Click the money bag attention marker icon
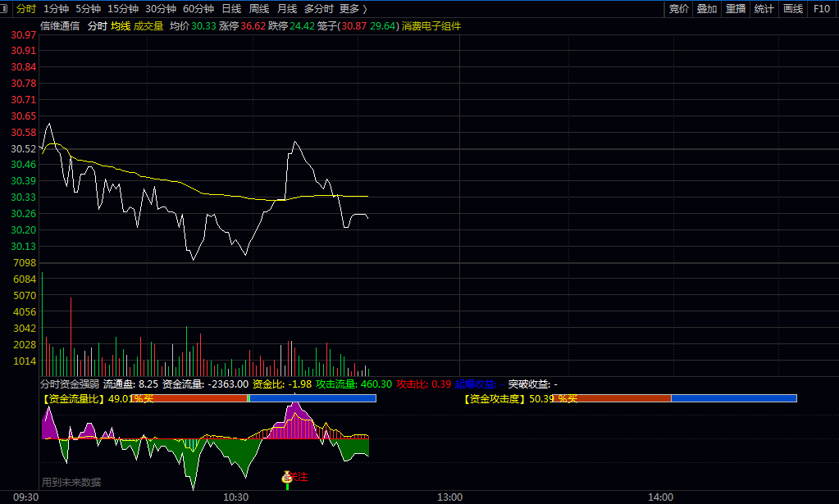 coord(287,477)
